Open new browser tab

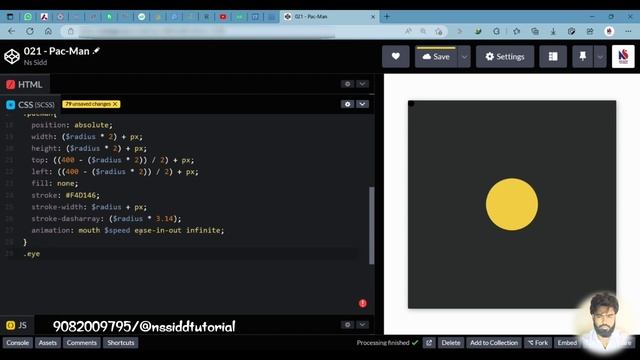pyautogui.click(x=387, y=17)
